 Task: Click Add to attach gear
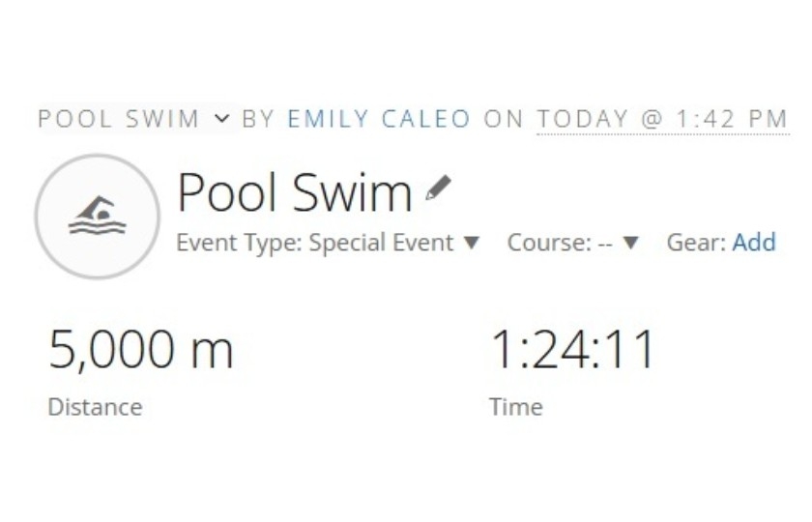pyautogui.click(x=754, y=243)
